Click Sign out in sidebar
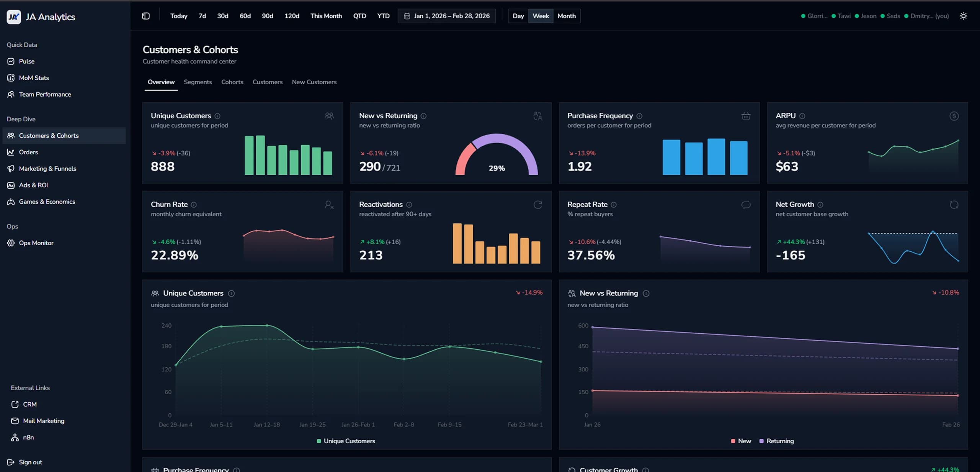Image resolution: width=980 pixels, height=472 pixels. coord(30,462)
